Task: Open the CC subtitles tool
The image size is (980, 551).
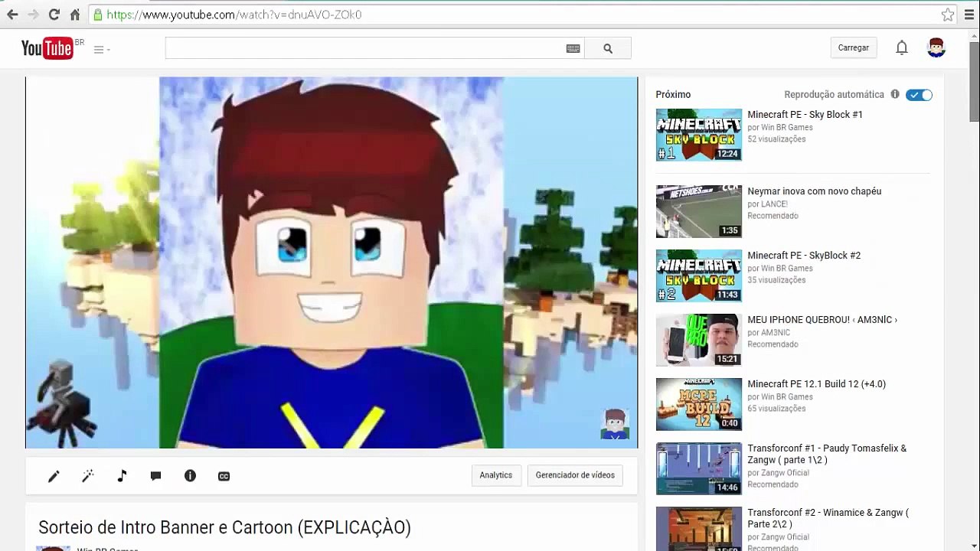Action: [224, 476]
